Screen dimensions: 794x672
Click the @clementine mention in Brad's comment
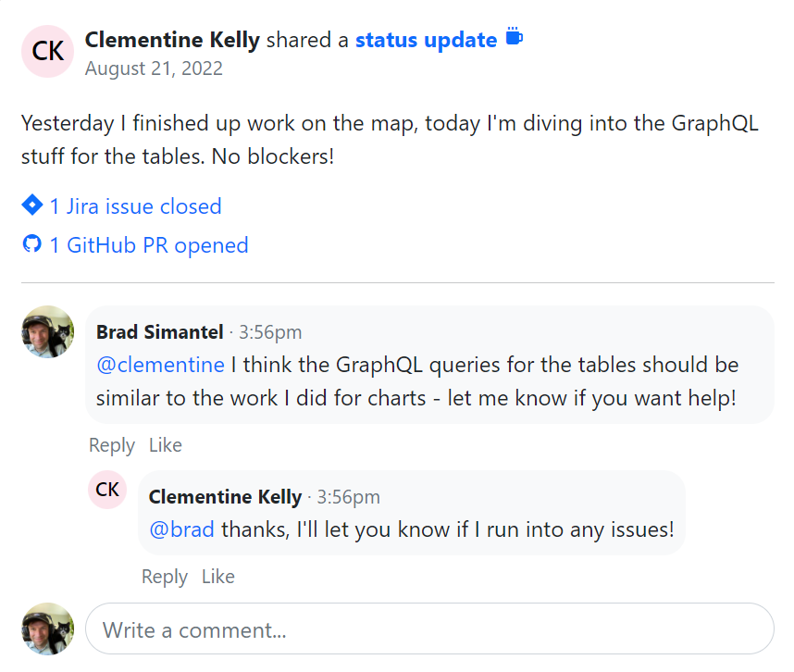coord(160,365)
